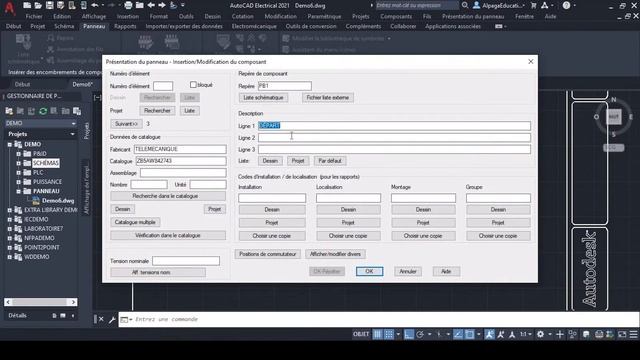Toggle the highlighted annotation visibility icon
The height and width of the screenshot is (360, 640).
(x=489, y=334)
